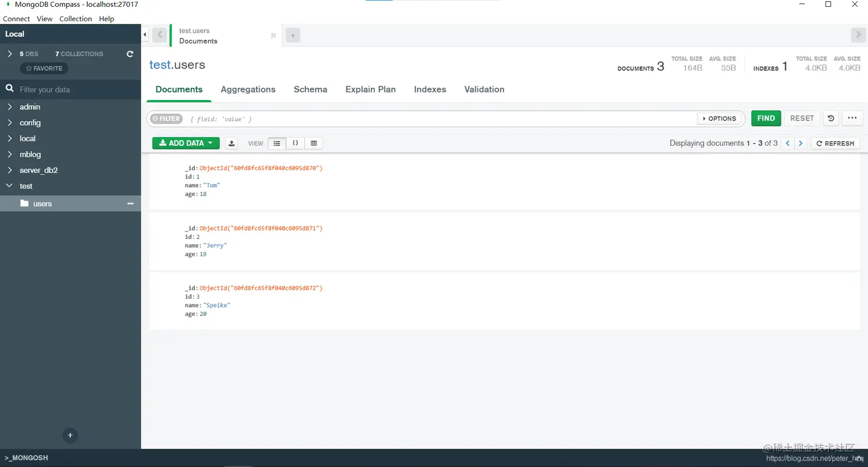Click the 7 COLLECTIONS label
The height and width of the screenshot is (467, 868).
tap(79, 54)
